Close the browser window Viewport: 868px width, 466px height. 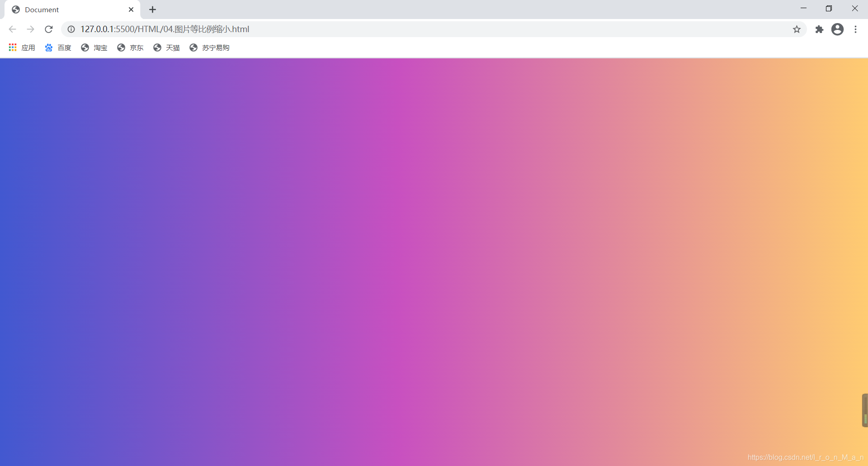pos(854,8)
